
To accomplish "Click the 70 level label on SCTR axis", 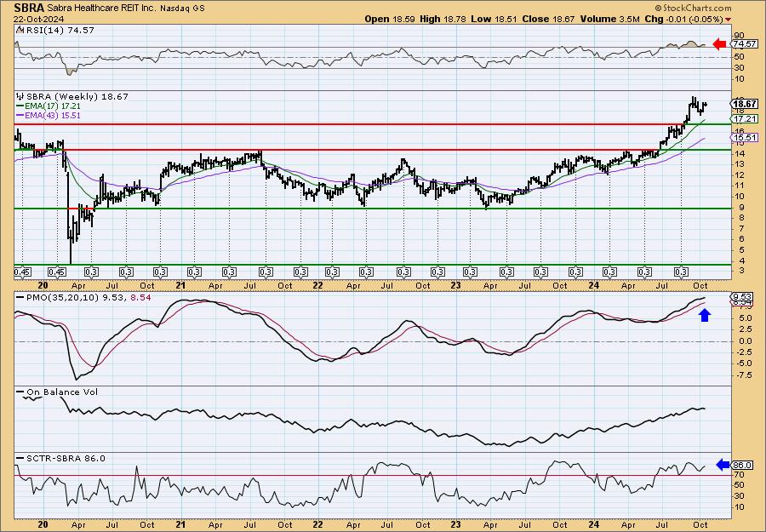I will [x=738, y=475].
